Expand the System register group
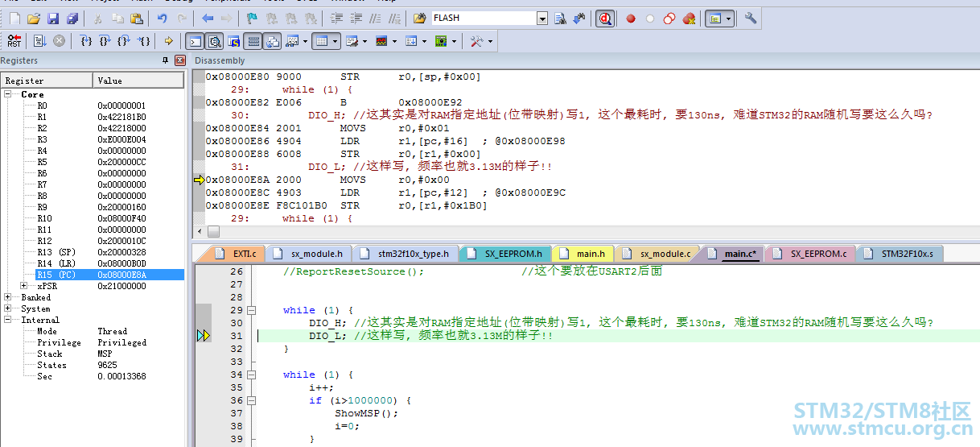 pos(8,308)
